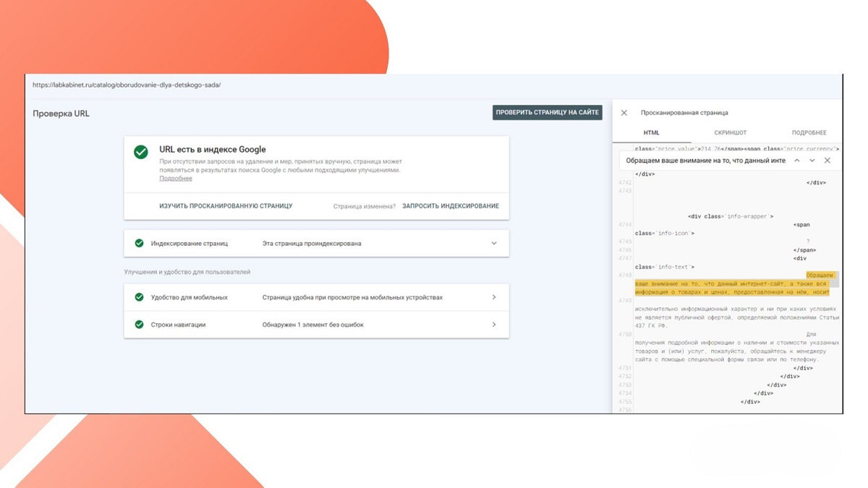Close the Просканированная страница panel

[x=624, y=113]
